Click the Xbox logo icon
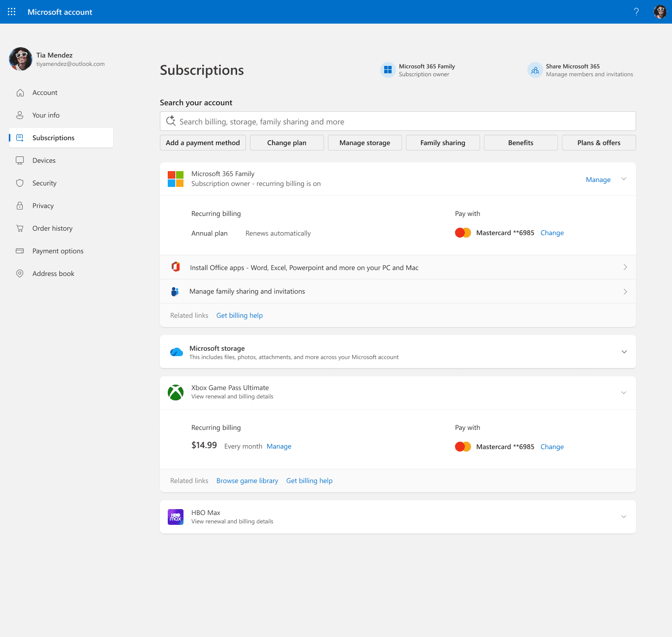 (176, 393)
